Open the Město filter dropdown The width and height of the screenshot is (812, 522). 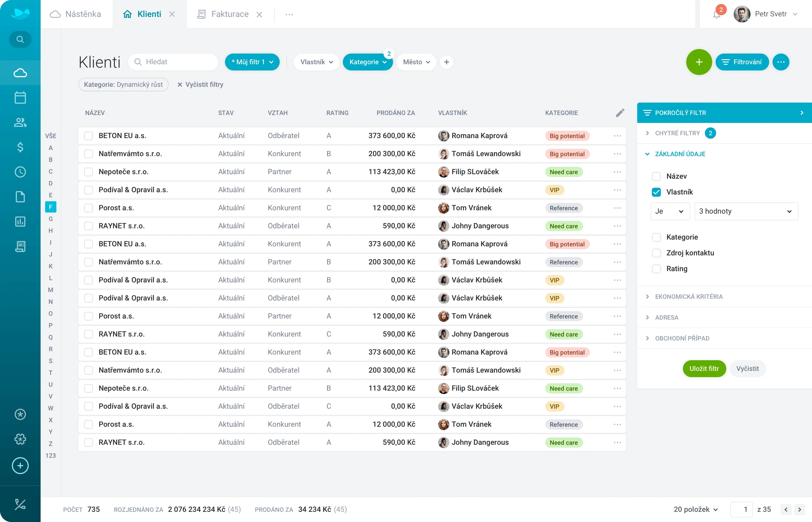tap(416, 62)
